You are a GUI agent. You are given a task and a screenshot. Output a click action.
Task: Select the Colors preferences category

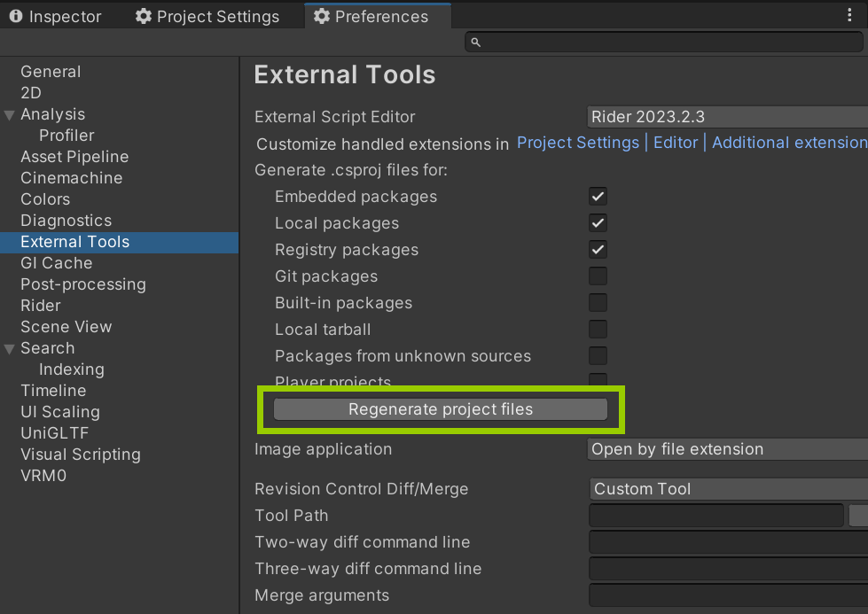[45, 199]
